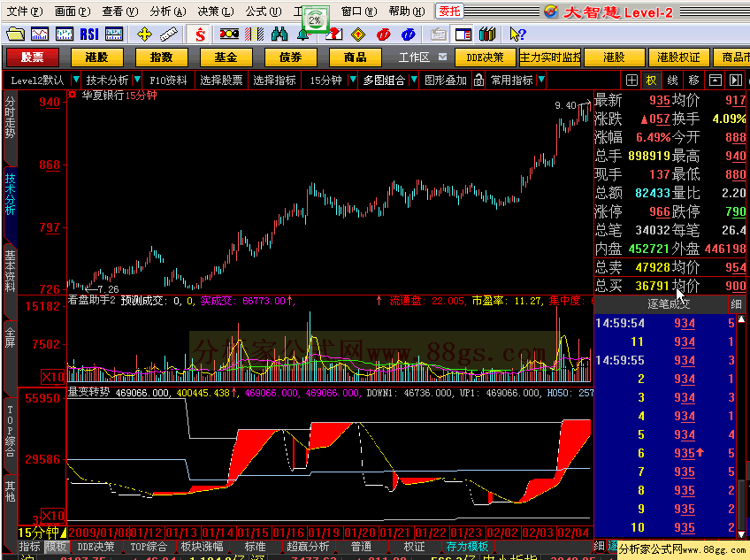Click the context help arrow-question icon
The image size is (750, 560).
[x=517, y=34]
